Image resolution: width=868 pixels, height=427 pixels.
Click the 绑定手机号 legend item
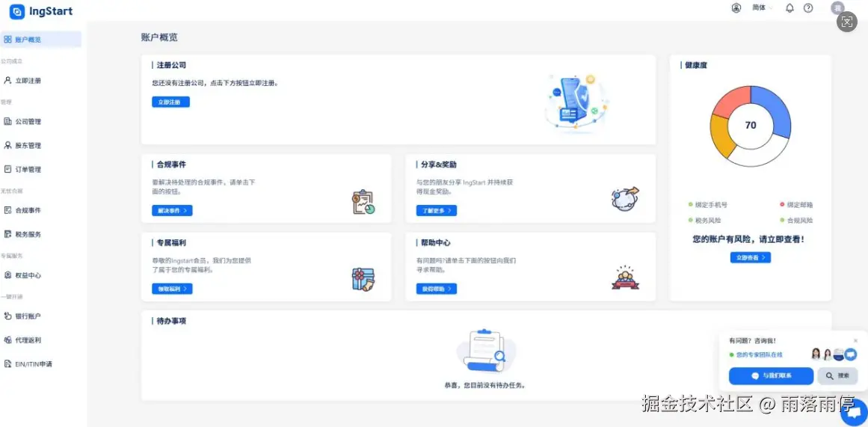coord(707,205)
